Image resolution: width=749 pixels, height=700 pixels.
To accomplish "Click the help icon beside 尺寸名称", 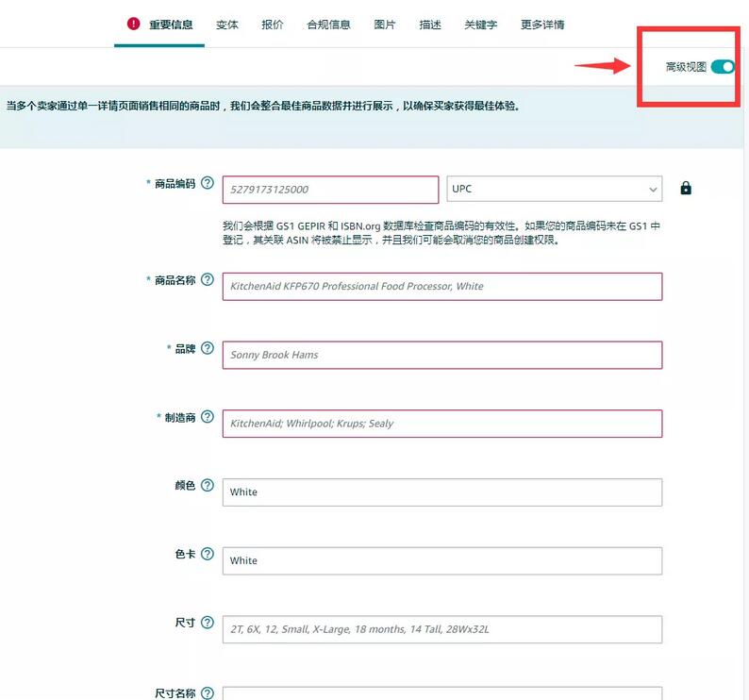I will click(208, 693).
